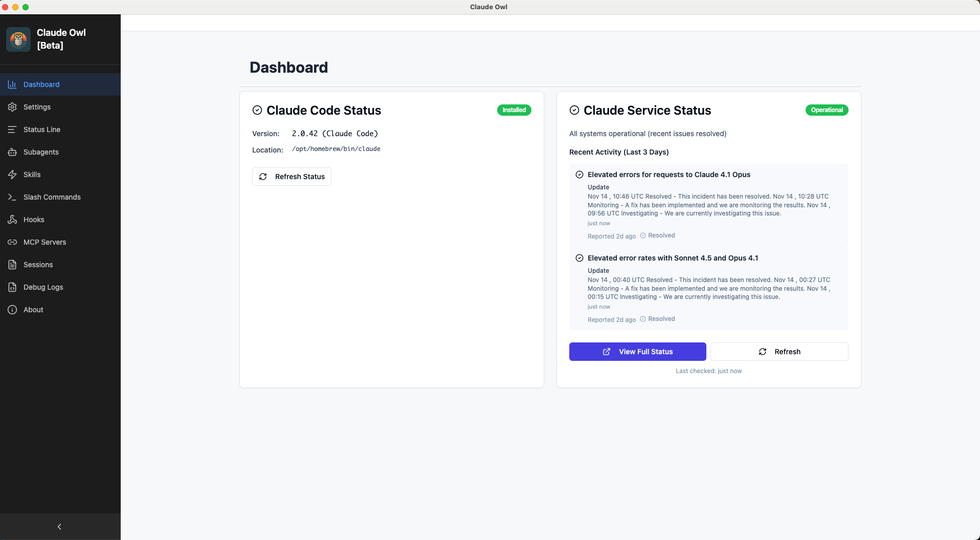Click 'Reported 2d ago' under Sonnet 4.5 incident

(612, 320)
